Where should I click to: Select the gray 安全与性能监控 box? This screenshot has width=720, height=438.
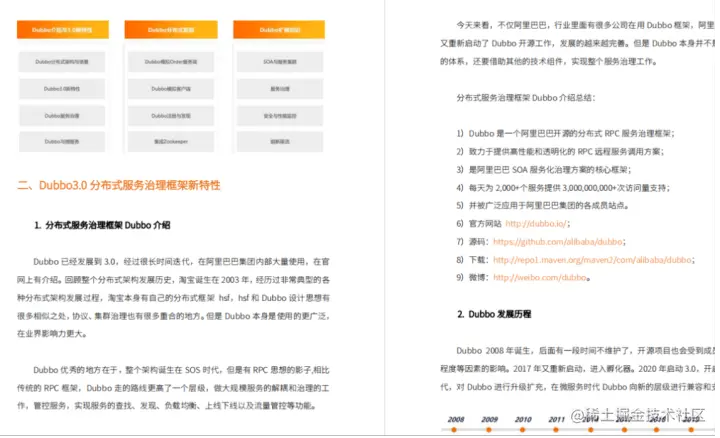coord(280,116)
